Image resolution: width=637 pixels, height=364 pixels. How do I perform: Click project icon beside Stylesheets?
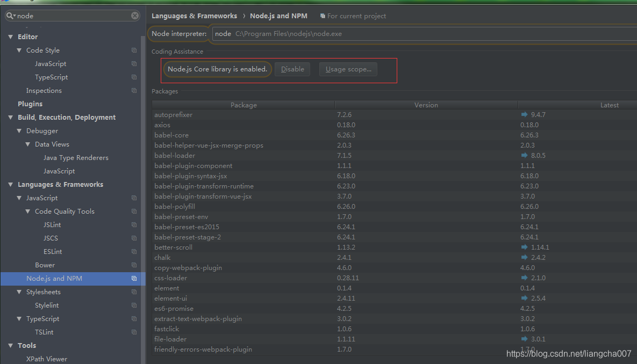(134, 292)
